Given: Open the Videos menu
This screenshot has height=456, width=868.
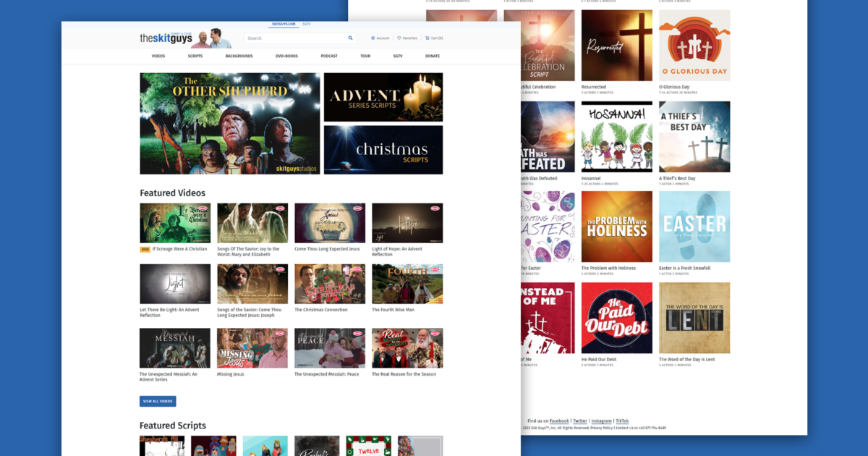Looking at the screenshot, I should pyautogui.click(x=158, y=56).
